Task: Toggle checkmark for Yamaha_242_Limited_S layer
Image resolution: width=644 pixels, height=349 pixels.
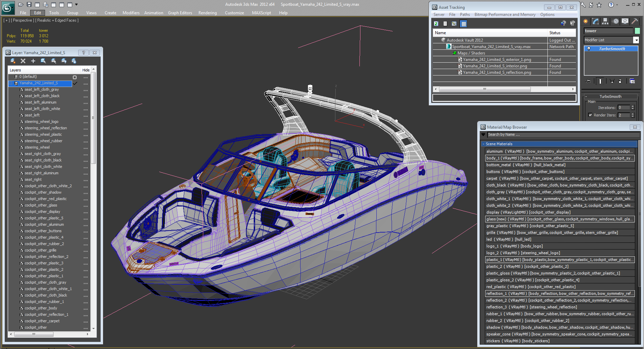Action: pos(75,83)
